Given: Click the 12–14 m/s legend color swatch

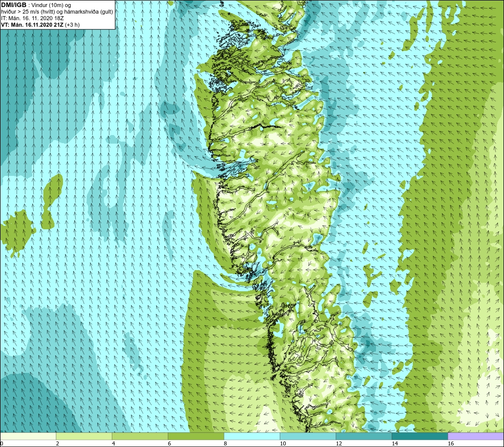Looking at the screenshot, I should [363, 436].
